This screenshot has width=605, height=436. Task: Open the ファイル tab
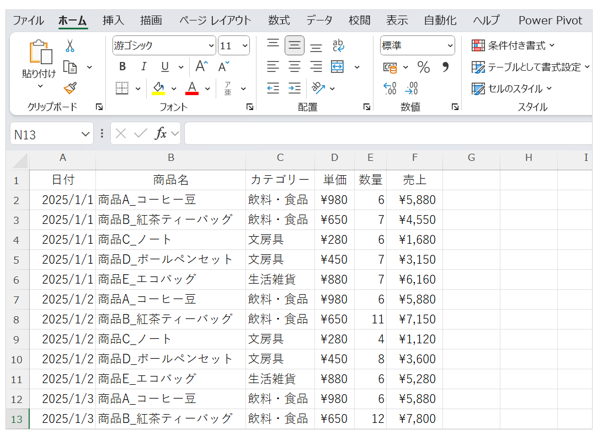[28, 20]
